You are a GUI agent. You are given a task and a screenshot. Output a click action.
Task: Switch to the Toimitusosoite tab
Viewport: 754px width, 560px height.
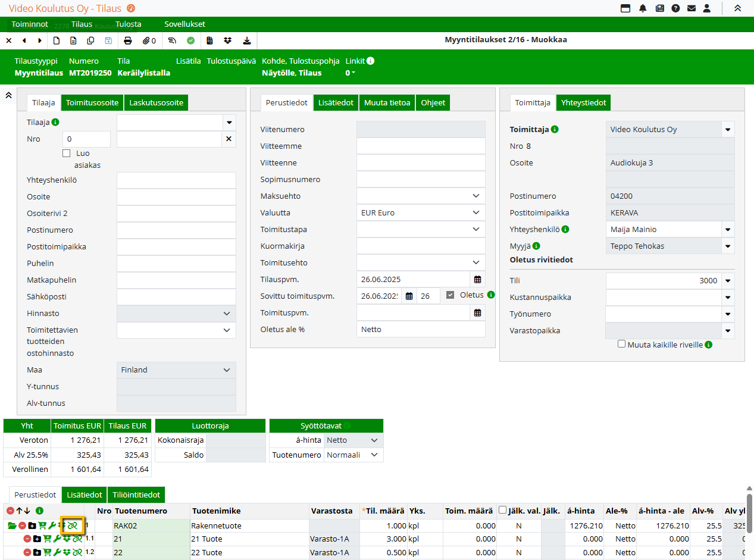coord(92,103)
